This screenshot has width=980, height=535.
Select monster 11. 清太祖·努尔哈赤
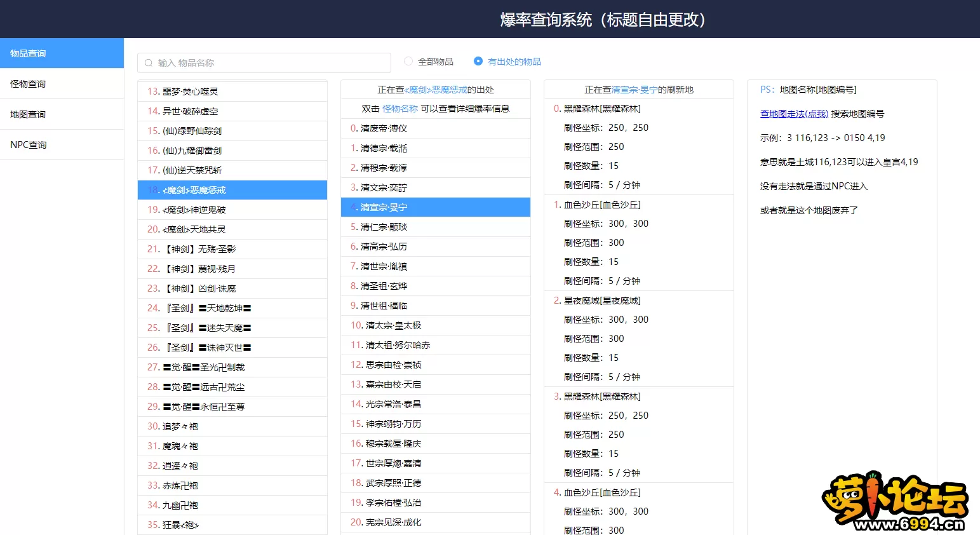436,345
